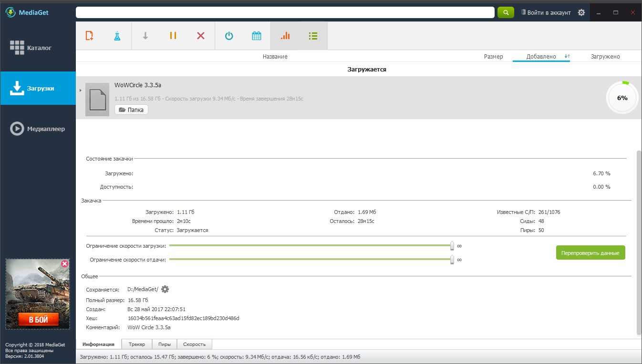Open the flask lab icon
This screenshot has height=364, width=642.
(x=117, y=36)
